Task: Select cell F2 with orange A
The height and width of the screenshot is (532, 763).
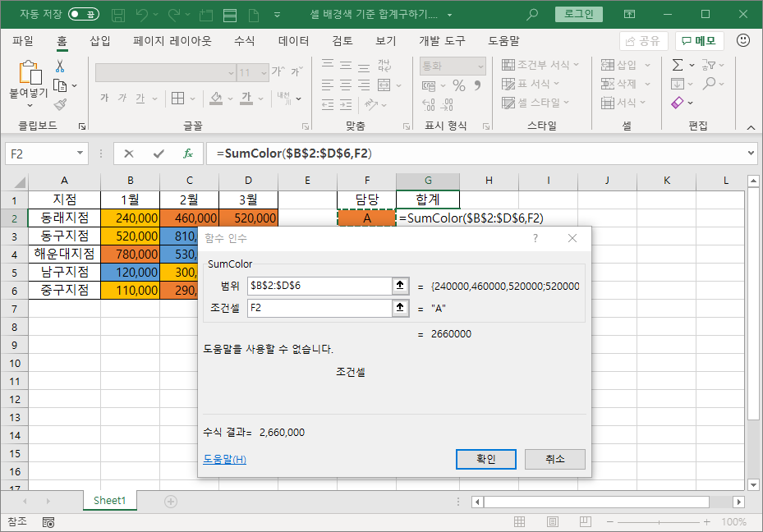Action: pos(367,218)
